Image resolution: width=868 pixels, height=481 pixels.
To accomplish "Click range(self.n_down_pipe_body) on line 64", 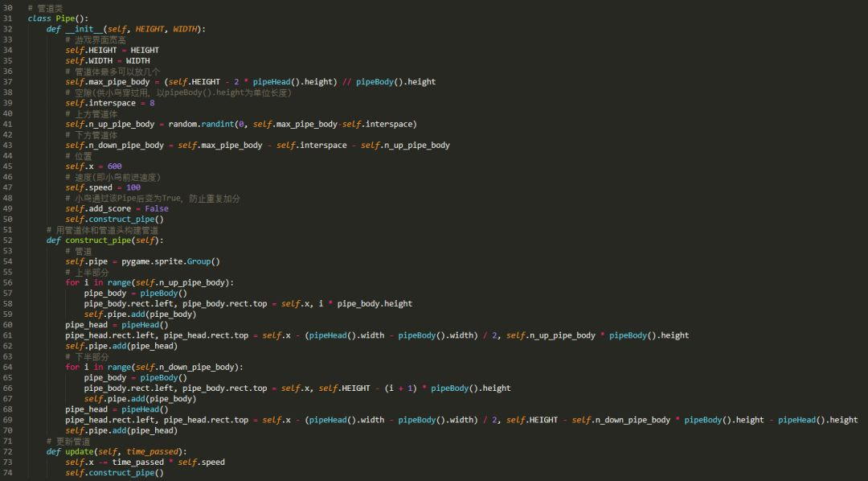I will 175,367.
